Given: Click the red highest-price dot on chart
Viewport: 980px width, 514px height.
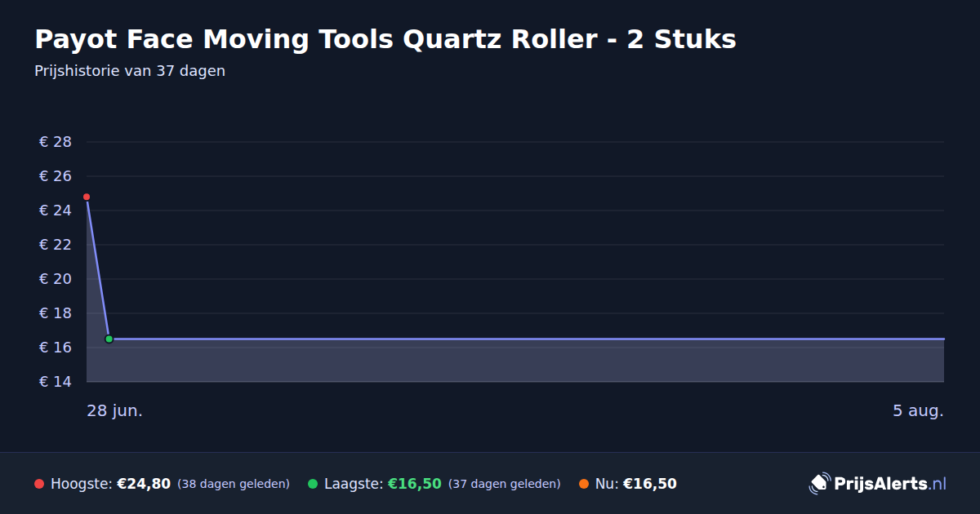Looking at the screenshot, I should pos(87,197).
